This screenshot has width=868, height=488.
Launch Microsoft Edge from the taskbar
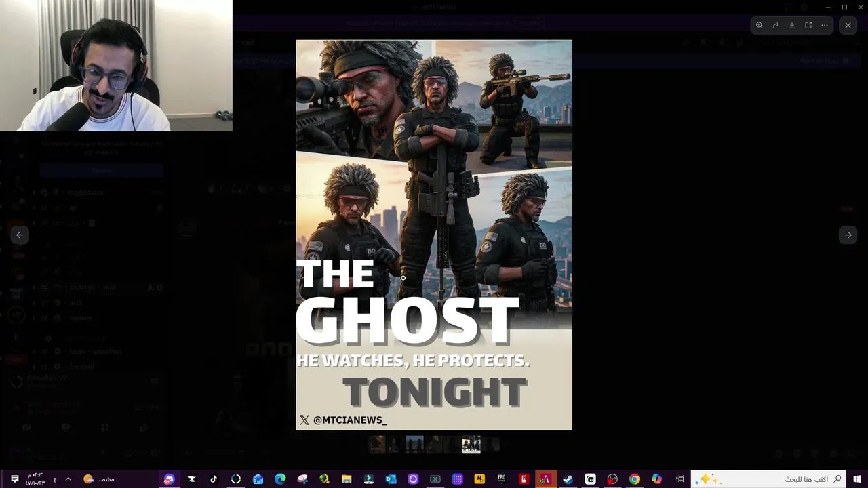point(280,479)
